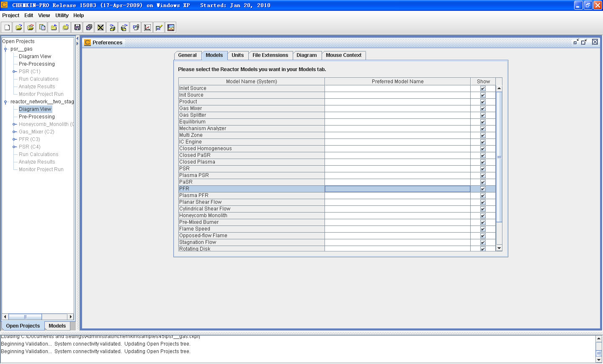The width and height of the screenshot is (603, 364).
Task: Open the File Extensions tab
Action: (270, 55)
